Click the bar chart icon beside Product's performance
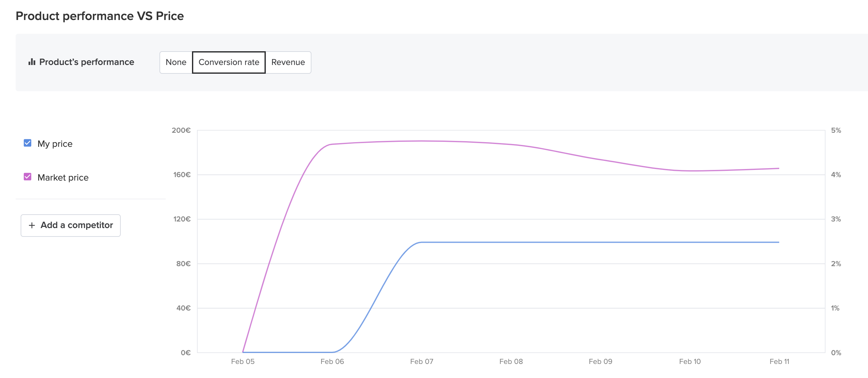This screenshot has height=378, width=868. (x=32, y=62)
